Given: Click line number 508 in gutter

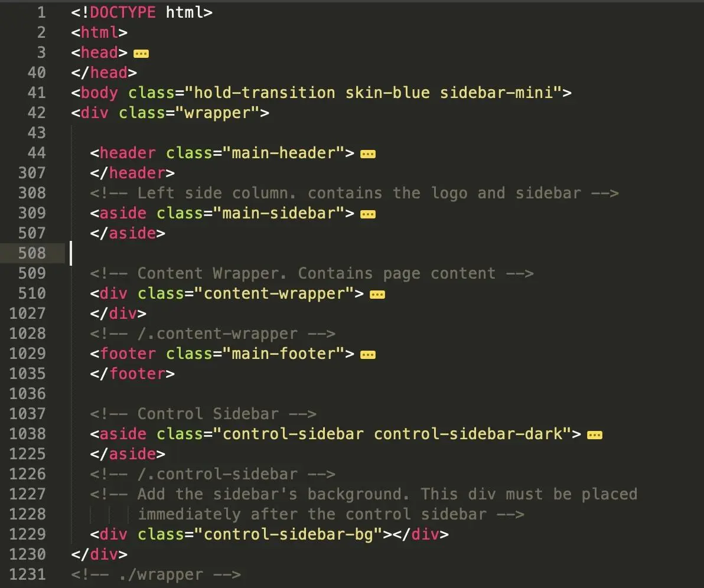Looking at the screenshot, I should pos(32,253).
